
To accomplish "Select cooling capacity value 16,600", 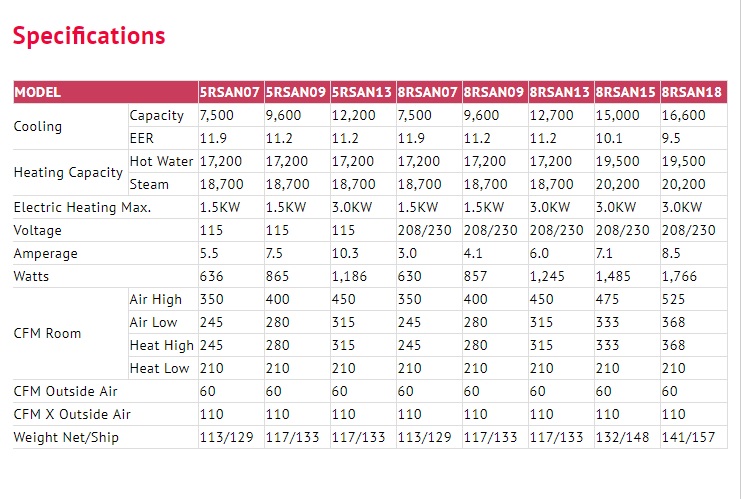I will (x=683, y=116).
